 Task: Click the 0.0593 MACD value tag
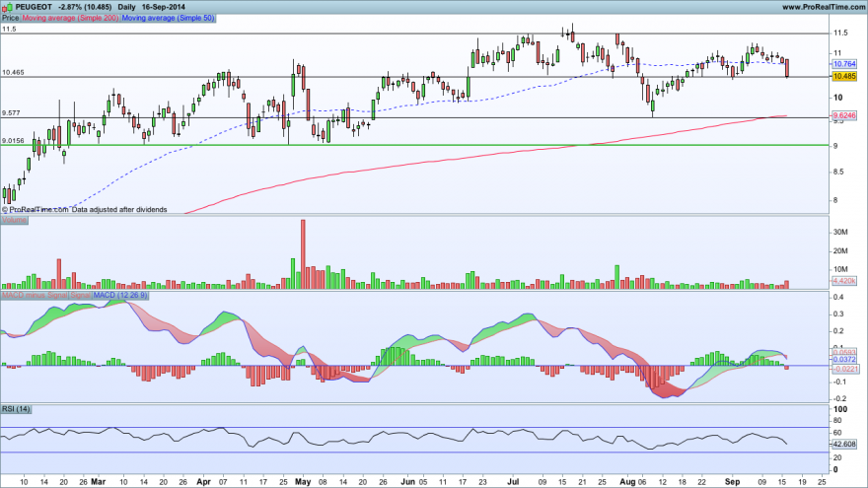click(844, 353)
